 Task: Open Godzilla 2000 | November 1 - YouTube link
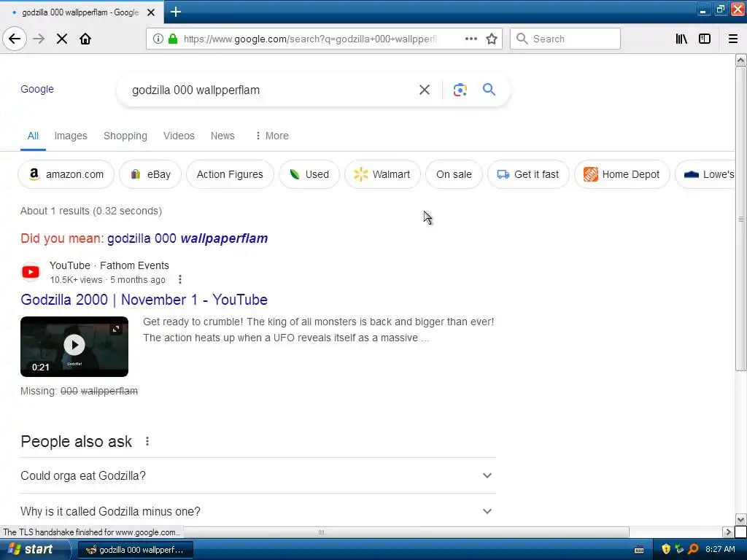144,300
